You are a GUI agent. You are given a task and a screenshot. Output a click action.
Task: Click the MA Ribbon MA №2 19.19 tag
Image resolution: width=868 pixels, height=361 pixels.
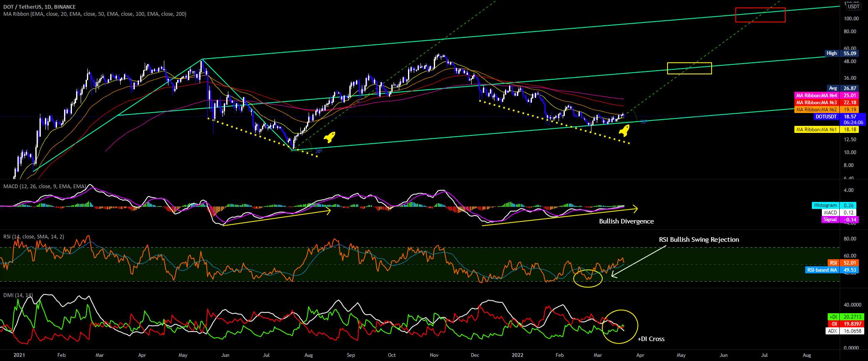[826, 110]
